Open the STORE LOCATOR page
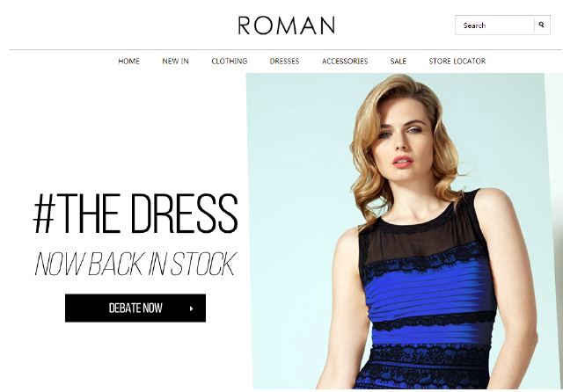 (457, 61)
